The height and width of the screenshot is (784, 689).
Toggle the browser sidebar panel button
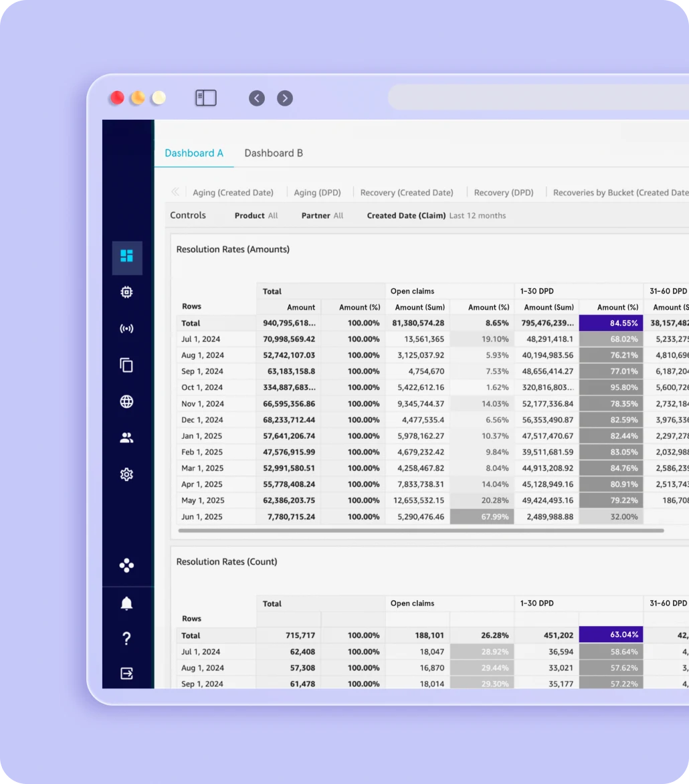205,98
